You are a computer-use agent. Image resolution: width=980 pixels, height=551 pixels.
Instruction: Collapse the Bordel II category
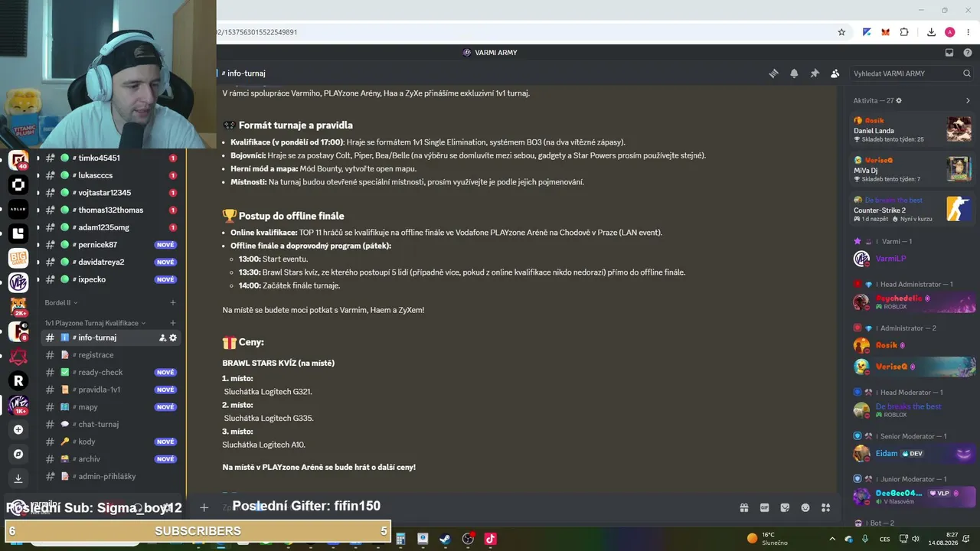[x=61, y=303]
